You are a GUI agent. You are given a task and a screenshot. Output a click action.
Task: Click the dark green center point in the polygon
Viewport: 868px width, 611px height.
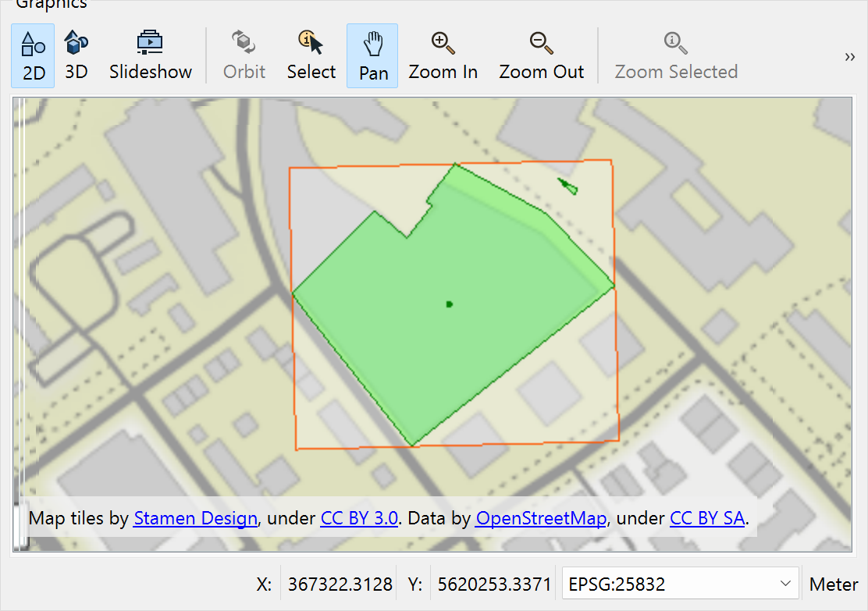450,304
